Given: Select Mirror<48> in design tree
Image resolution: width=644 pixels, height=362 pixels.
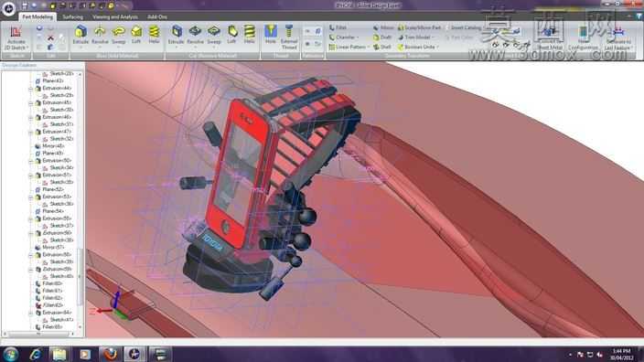Looking at the screenshot, I should pyautogui.click(x=49, y=146).
